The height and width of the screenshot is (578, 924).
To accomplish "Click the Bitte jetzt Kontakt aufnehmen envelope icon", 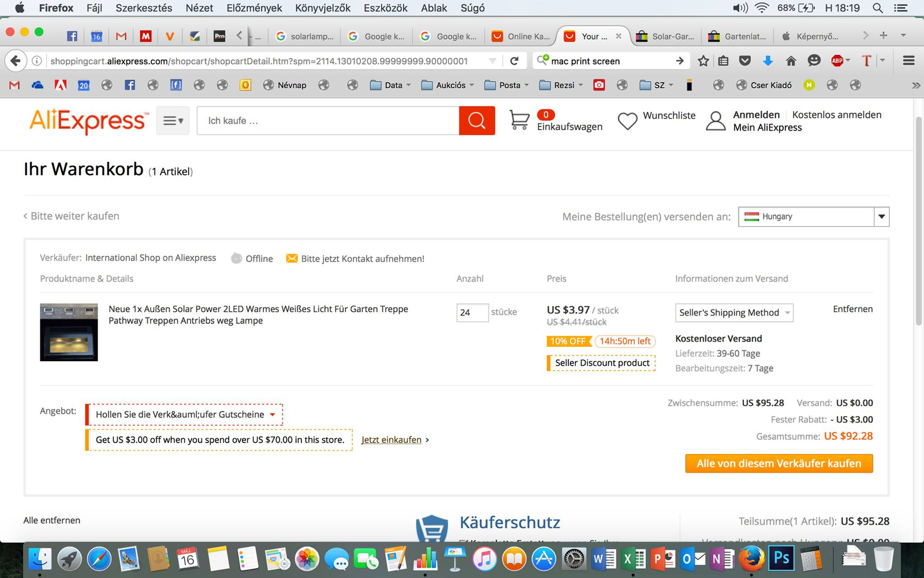I will click(x=292, y=258).
